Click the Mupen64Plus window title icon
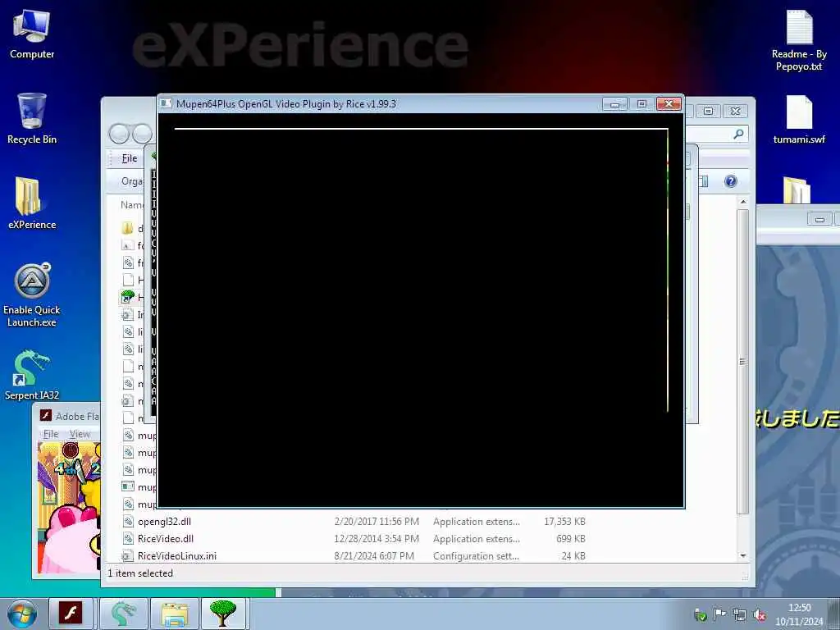This screenshot has width=840, height=630. [166, 103]
